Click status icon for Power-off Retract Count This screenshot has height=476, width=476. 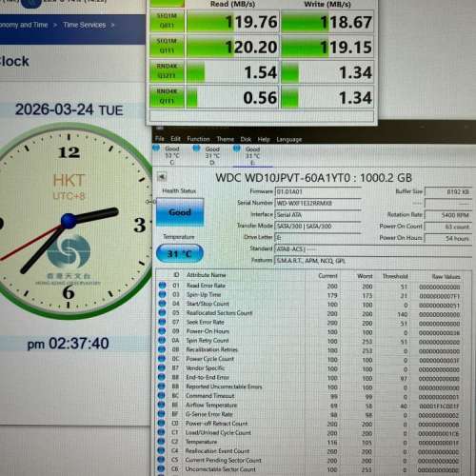pos(161,424)
